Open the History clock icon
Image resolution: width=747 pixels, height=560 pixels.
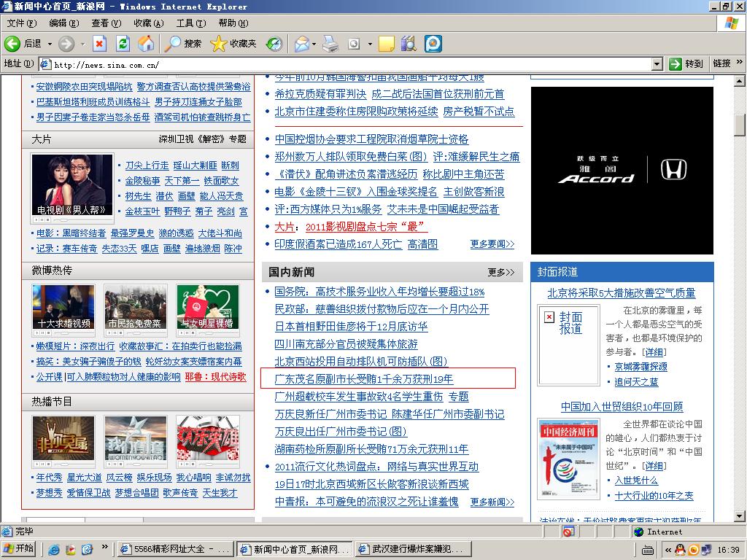point(274,44)
